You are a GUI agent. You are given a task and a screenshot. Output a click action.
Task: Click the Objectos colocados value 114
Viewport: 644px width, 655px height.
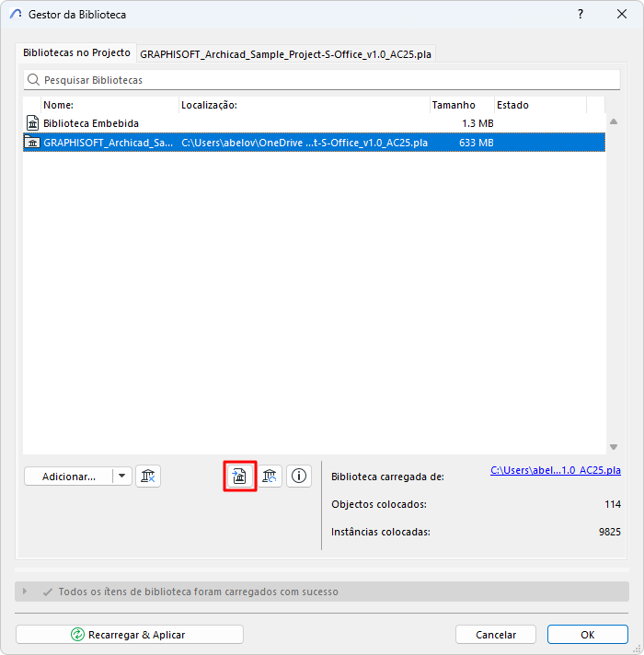(612, 504)
